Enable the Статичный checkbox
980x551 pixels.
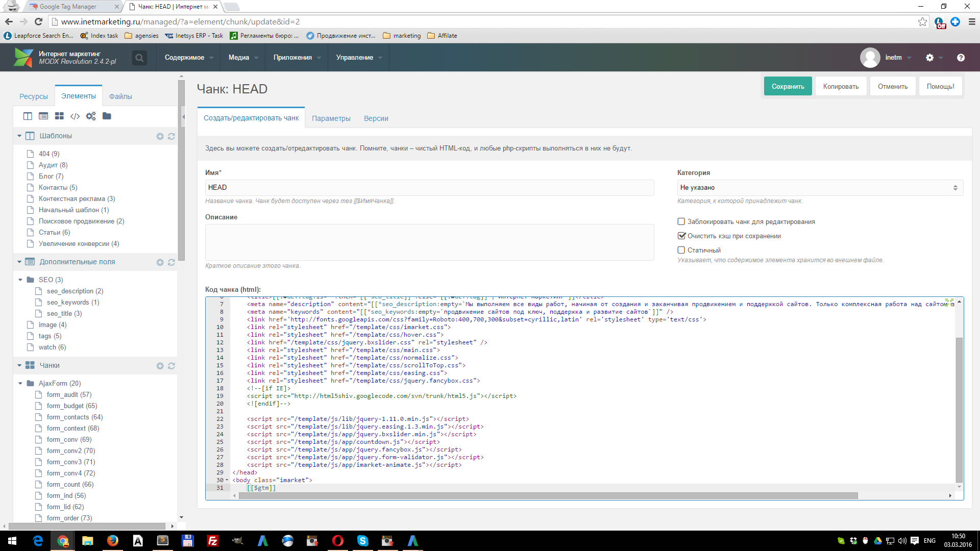681,250
